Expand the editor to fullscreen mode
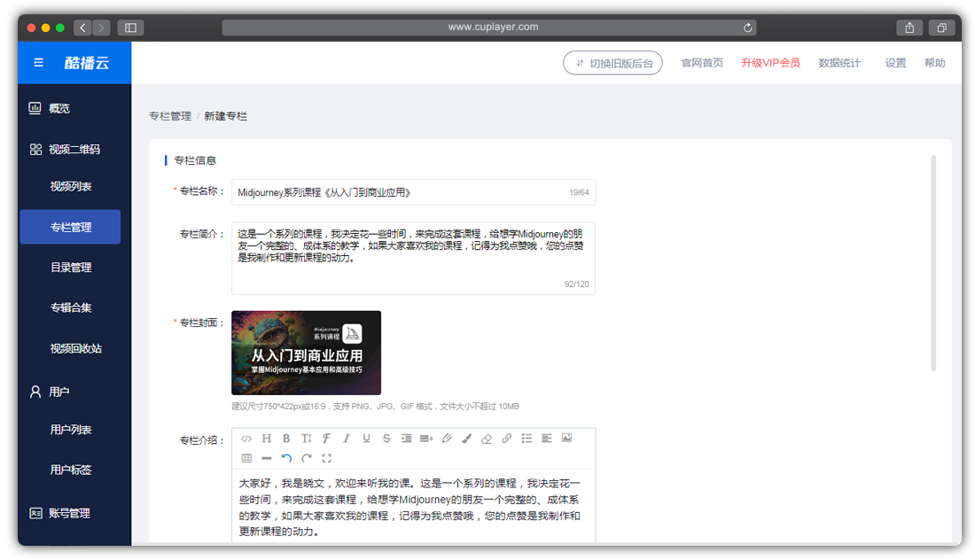This screenshot has width=975, height=560. pyautogui.click(x=326, y=458)
